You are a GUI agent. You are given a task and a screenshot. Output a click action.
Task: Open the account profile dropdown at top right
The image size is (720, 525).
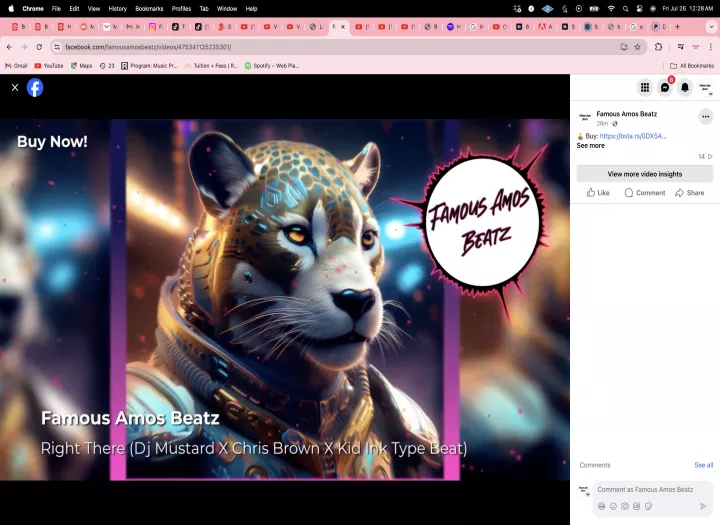point(705,87)
